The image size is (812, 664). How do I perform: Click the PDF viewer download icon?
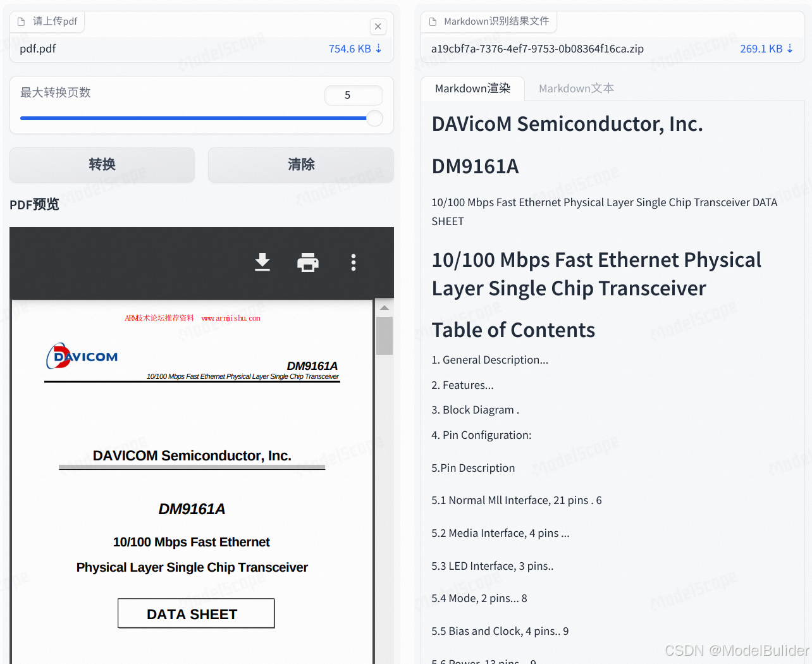pyautogui.click(x=262, y=262)
